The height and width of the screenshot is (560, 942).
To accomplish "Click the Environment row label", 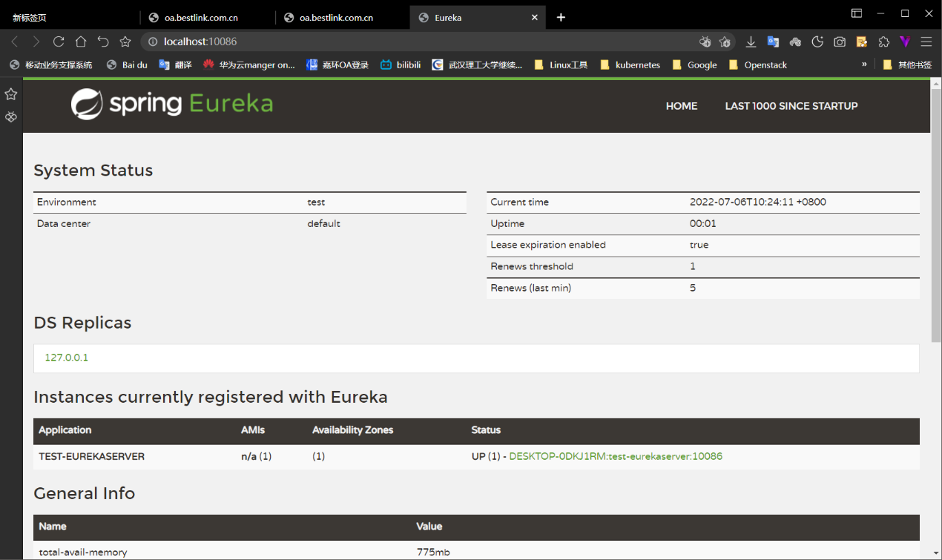I will coord(67,202).
